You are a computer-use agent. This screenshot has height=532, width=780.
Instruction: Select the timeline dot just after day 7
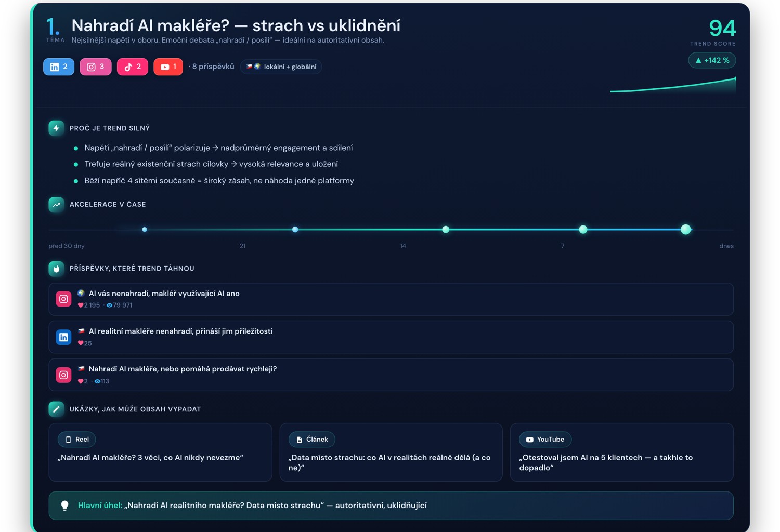pyautogui.click(x=583, y=229)
